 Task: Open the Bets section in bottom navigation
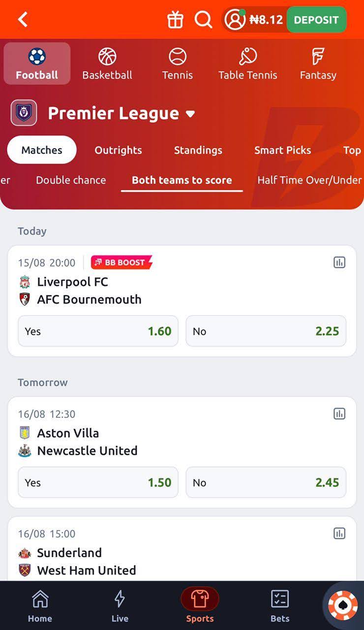point(280,604)
